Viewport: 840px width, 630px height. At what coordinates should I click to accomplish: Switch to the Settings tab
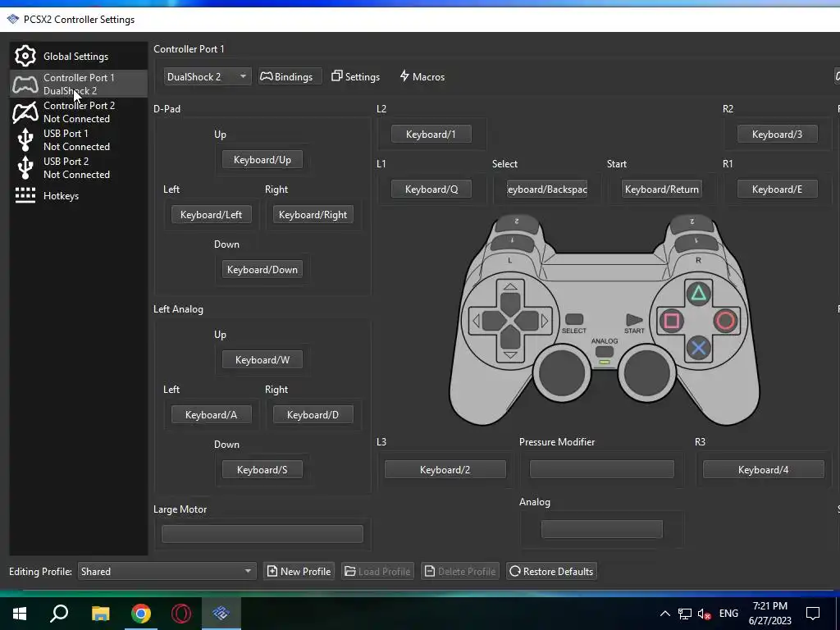tap(356, 76)
